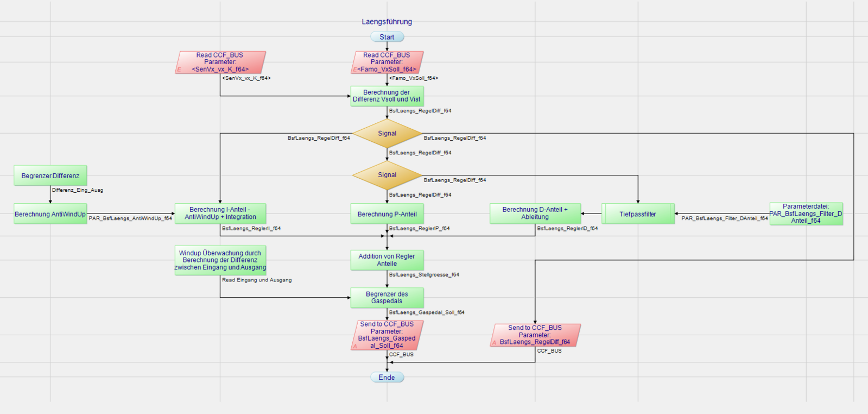Viewport: 868px width, 414px height.
Task: Click the Laengsführung diagram title
Action: pos(387,22)
